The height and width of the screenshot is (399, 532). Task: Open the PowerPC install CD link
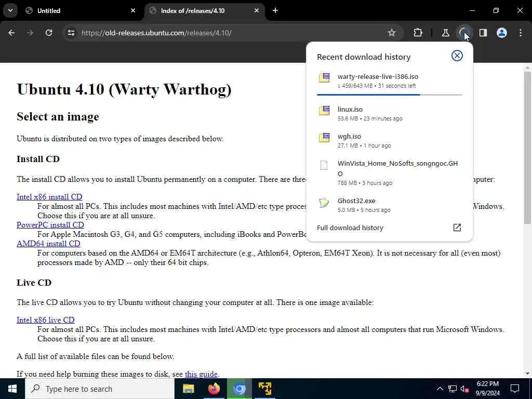click(50, 225)
